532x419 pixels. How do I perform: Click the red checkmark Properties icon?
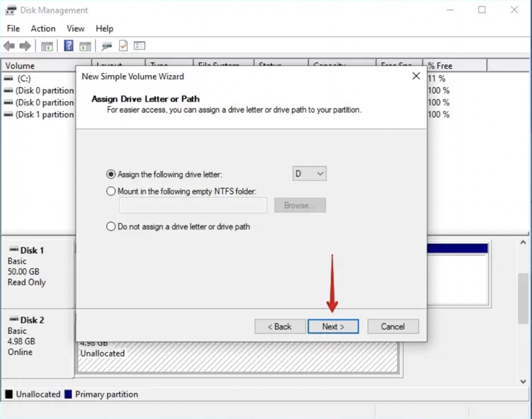pos(123,46)
